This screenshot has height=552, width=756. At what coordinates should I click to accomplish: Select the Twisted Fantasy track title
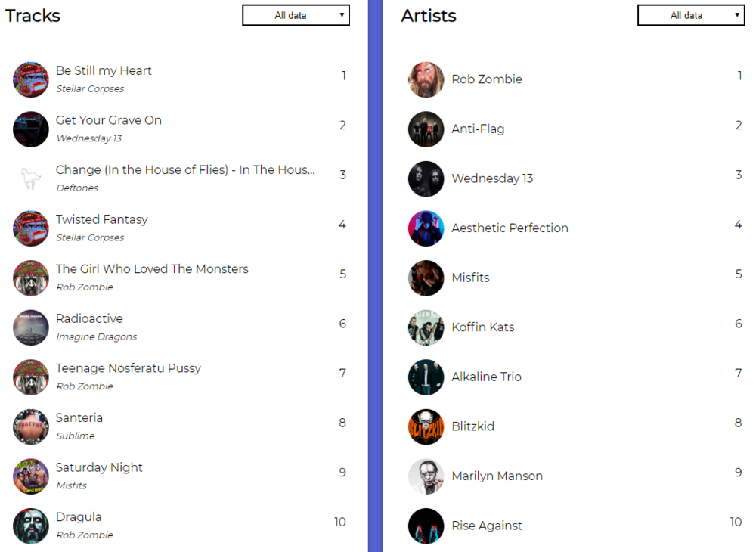(x=101, y=219)
